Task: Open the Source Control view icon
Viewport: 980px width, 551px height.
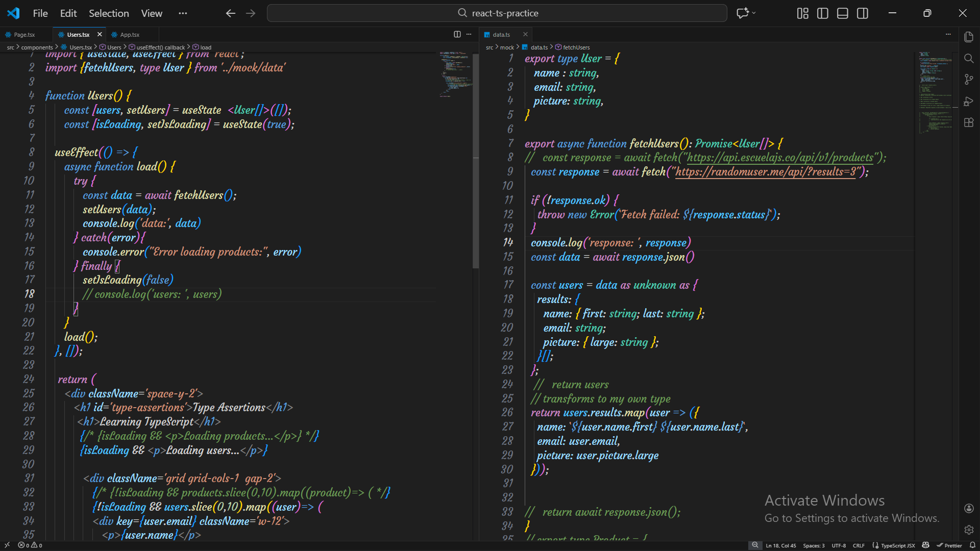Action: tap(968, 80)
